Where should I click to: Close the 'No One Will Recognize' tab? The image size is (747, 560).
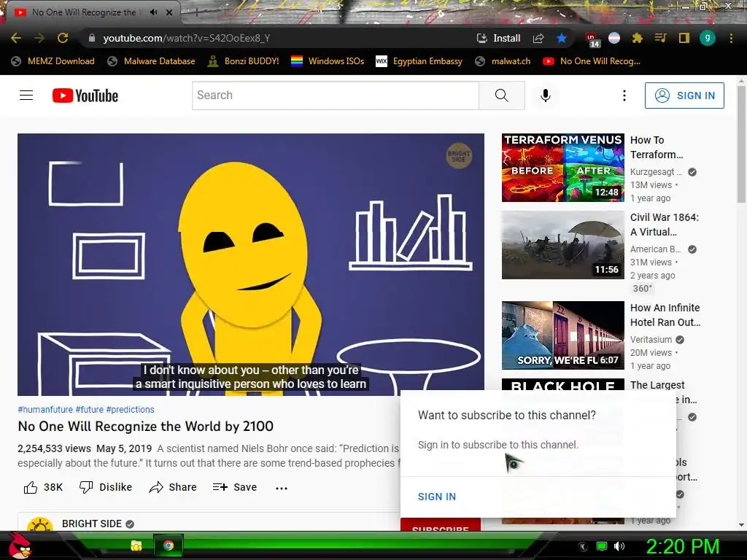tap(169, 12)
